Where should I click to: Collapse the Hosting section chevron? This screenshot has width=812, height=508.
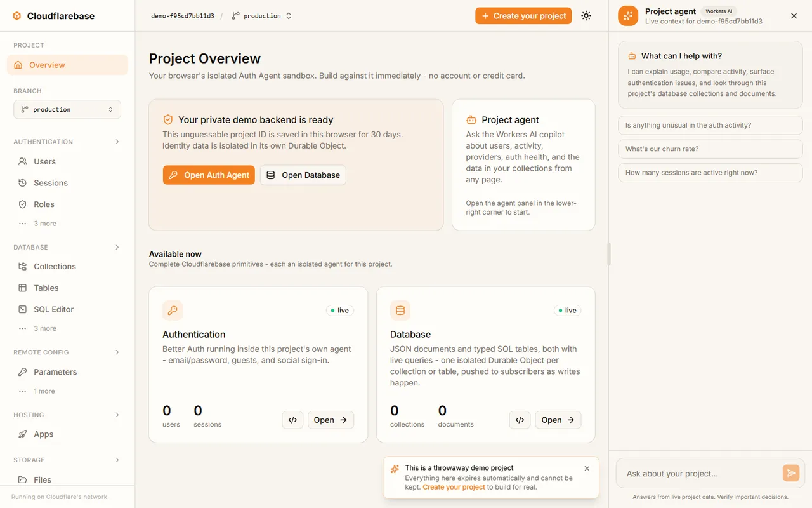click(117, 415)
